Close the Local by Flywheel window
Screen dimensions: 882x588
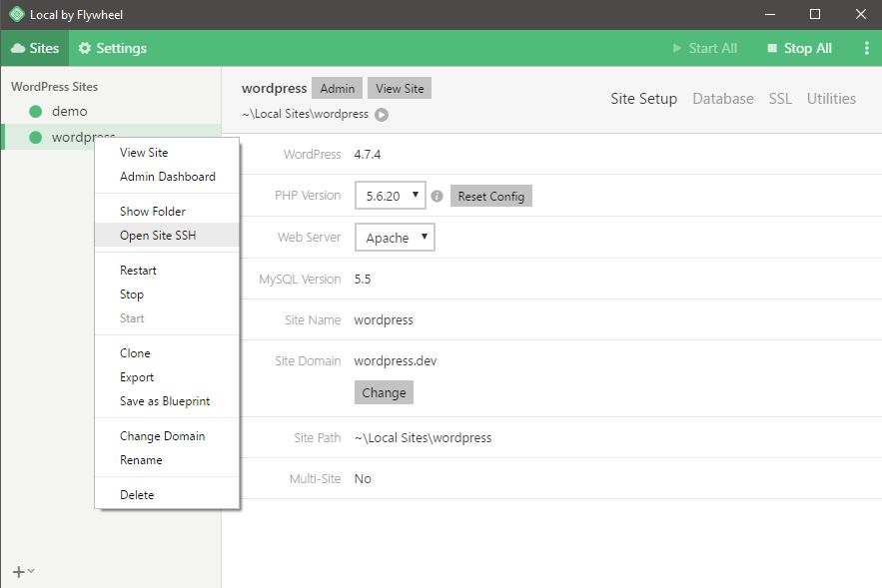[861, 14]
